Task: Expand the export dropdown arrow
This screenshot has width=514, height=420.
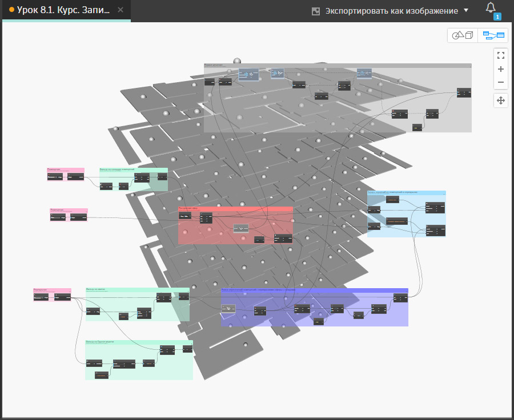Action: click(466, 11)
